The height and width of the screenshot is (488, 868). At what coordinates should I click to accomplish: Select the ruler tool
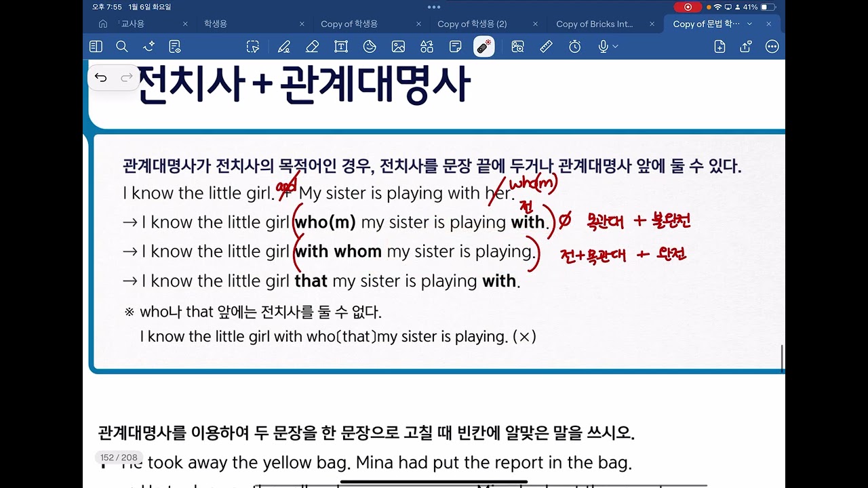547,47
